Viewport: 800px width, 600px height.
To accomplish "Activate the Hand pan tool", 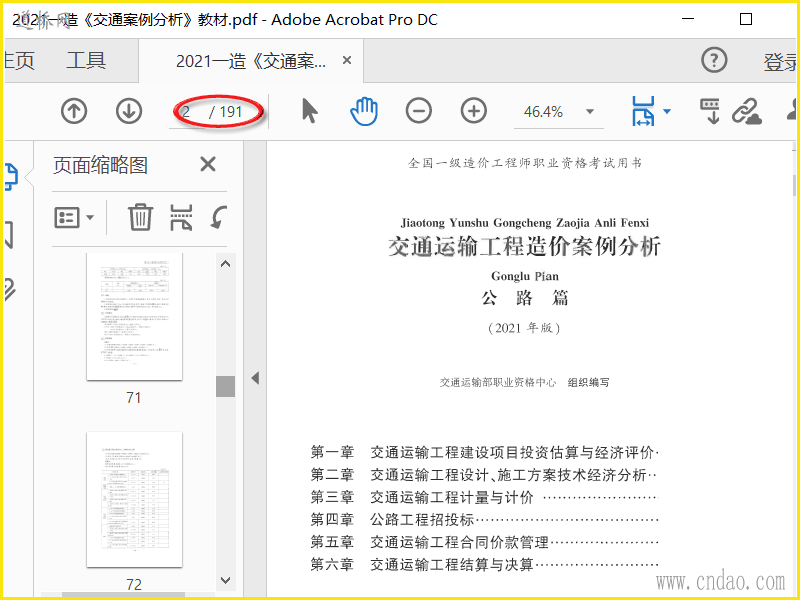I will (x=364, y=111).
